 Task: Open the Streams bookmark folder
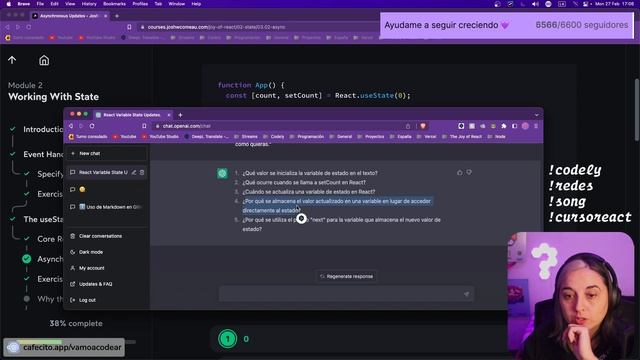tap(246, 137)
